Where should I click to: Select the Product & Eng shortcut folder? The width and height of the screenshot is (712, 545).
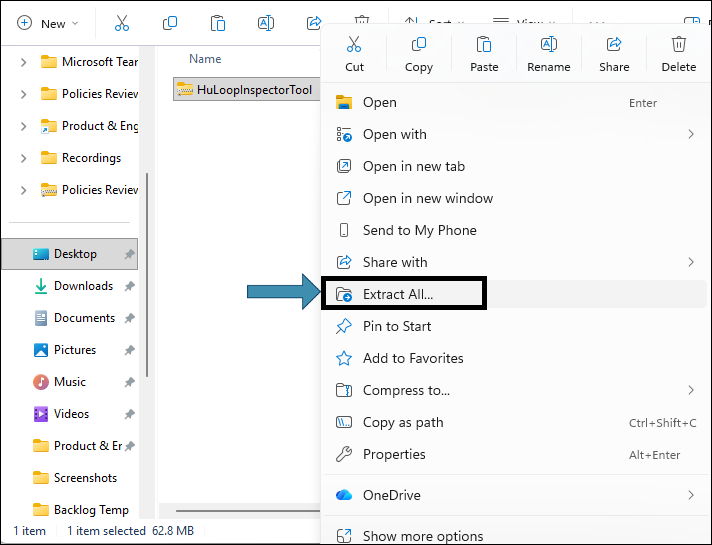point(89,126)
